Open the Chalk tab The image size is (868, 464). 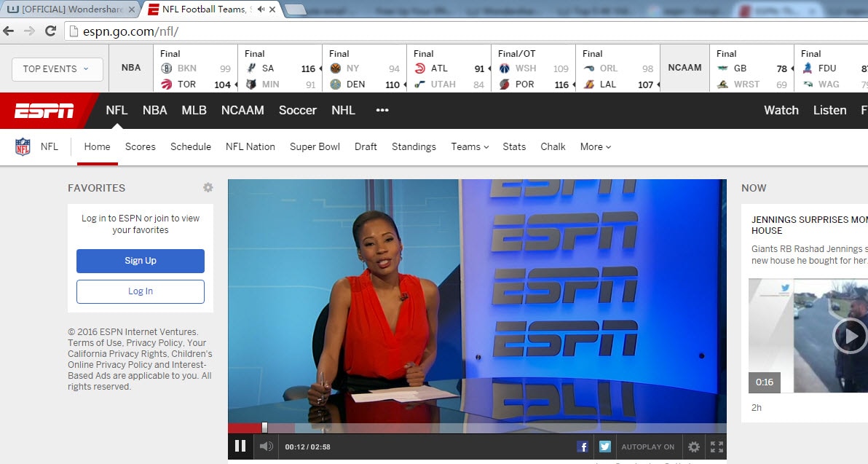coord(553,146)
